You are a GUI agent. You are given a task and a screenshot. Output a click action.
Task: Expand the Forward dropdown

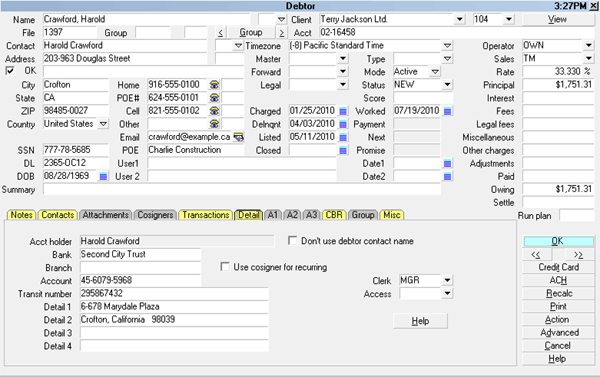(343, 72)
